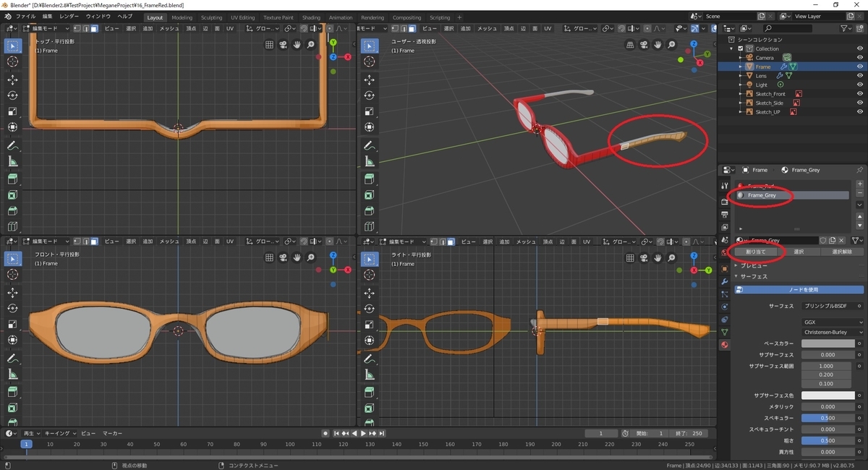Click the Assign (割り当て) button
868x470 pixels.
tap(755, 252)
